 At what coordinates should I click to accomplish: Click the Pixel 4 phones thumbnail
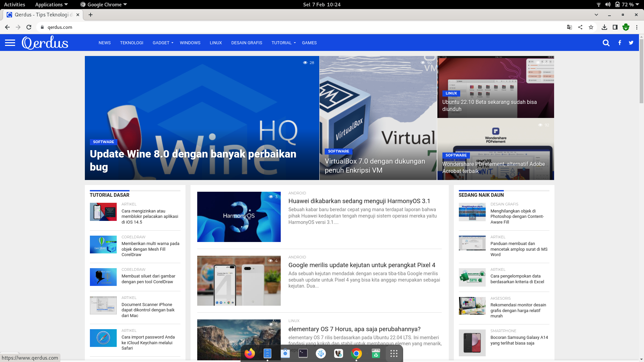coord(239,281)
